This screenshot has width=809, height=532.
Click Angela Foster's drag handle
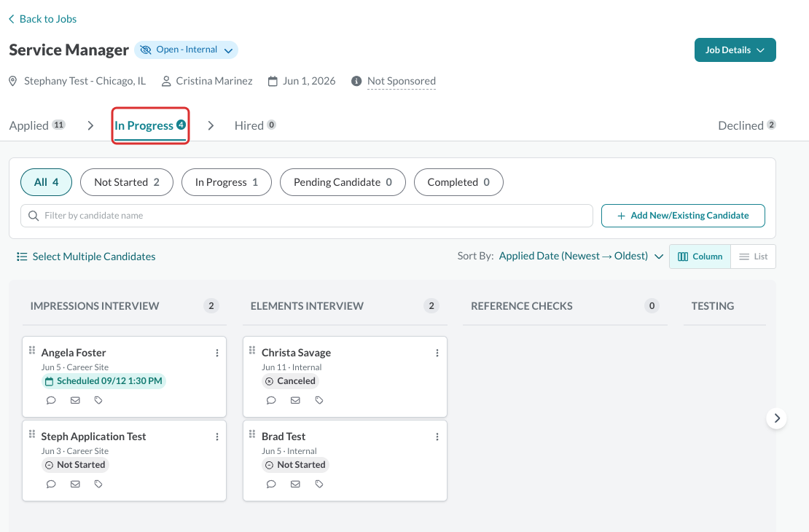coord(32,351)
